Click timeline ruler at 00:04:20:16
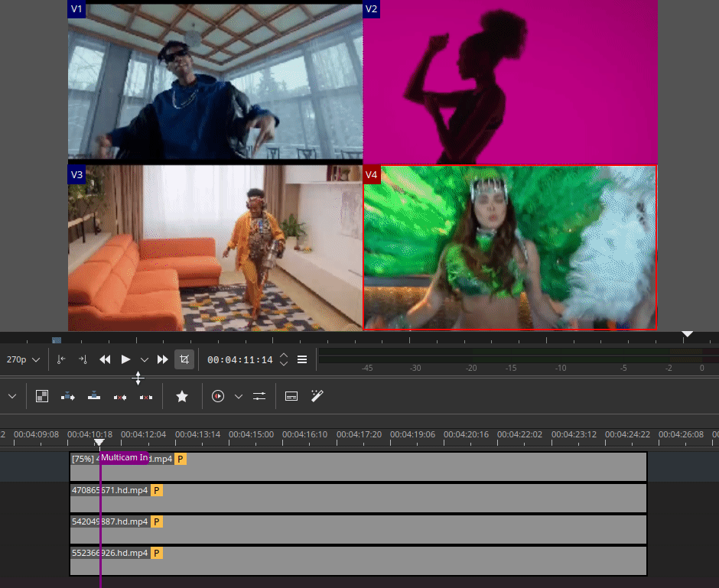This screenshot has height=588, width=719. 466,434
